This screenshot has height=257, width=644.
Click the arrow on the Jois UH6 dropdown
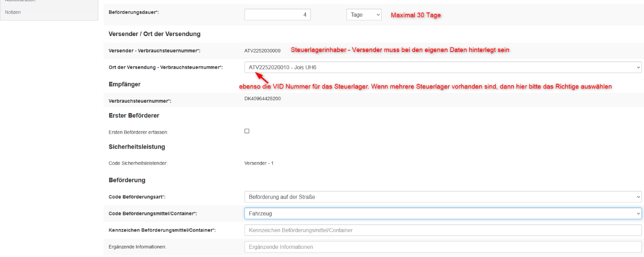pyautogui.click(x=638, y=67)
